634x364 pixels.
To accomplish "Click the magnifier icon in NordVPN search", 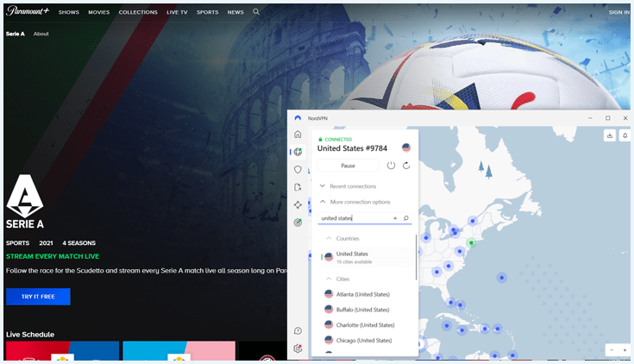I will coord(406,218).
